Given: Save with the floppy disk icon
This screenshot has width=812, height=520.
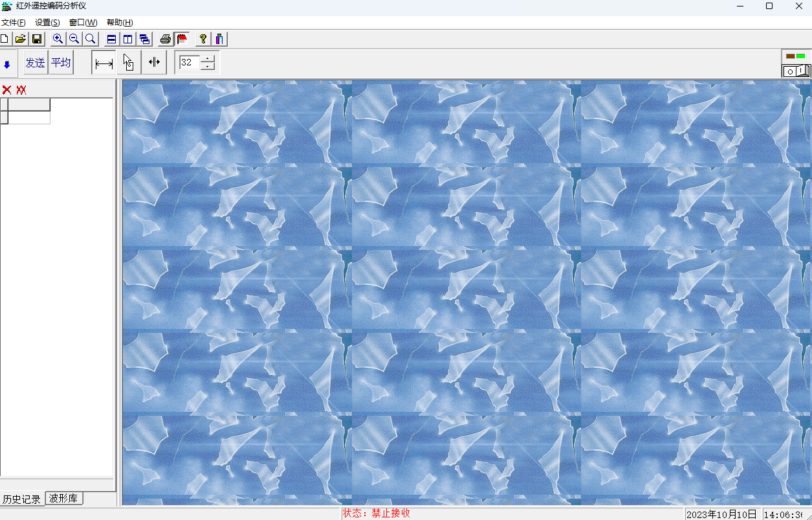Looking at the screenshot, I should click(37, 39).
